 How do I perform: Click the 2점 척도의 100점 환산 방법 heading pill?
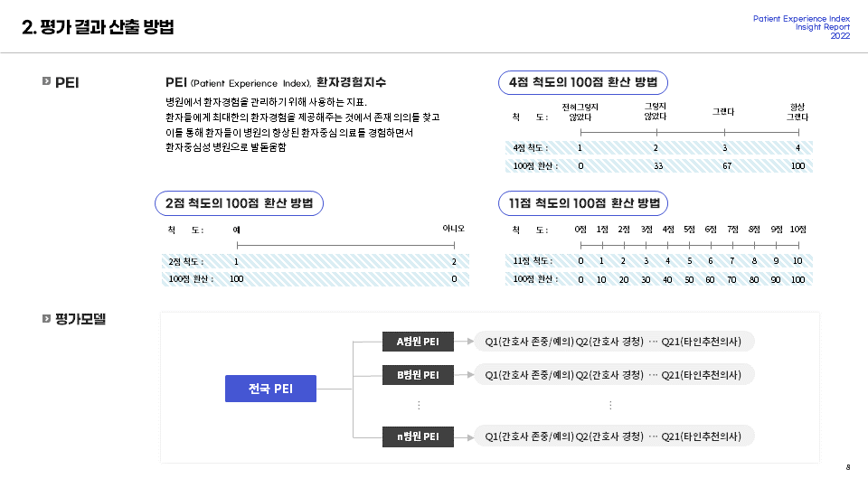[x=239, y=203]
